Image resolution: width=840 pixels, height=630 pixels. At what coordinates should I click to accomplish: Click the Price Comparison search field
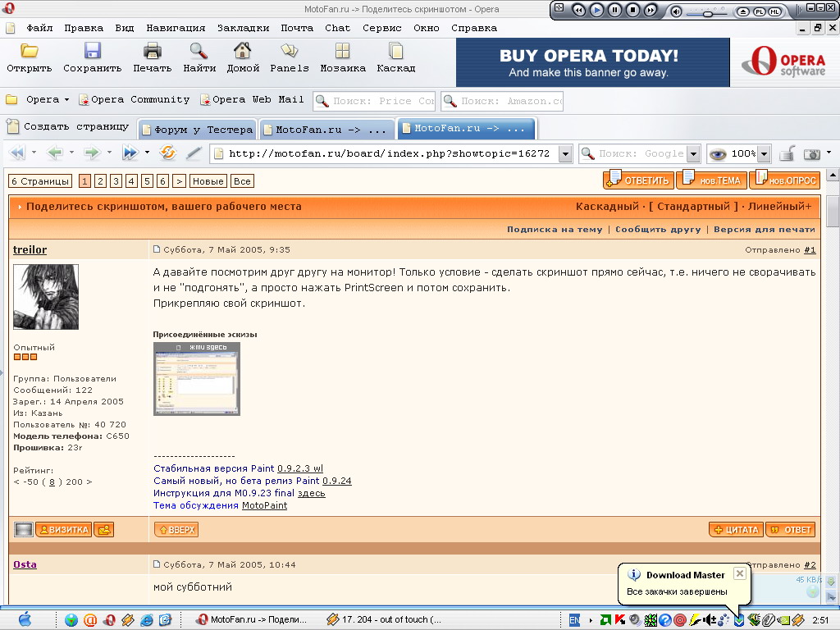point(374,101)
